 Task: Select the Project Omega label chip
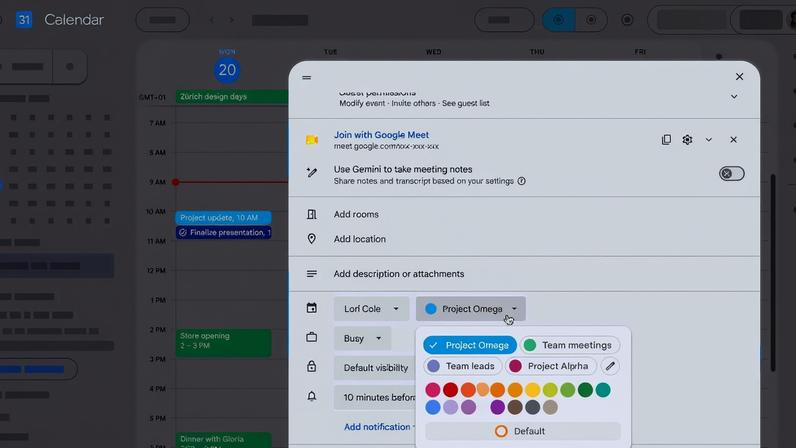click(470, 345)
